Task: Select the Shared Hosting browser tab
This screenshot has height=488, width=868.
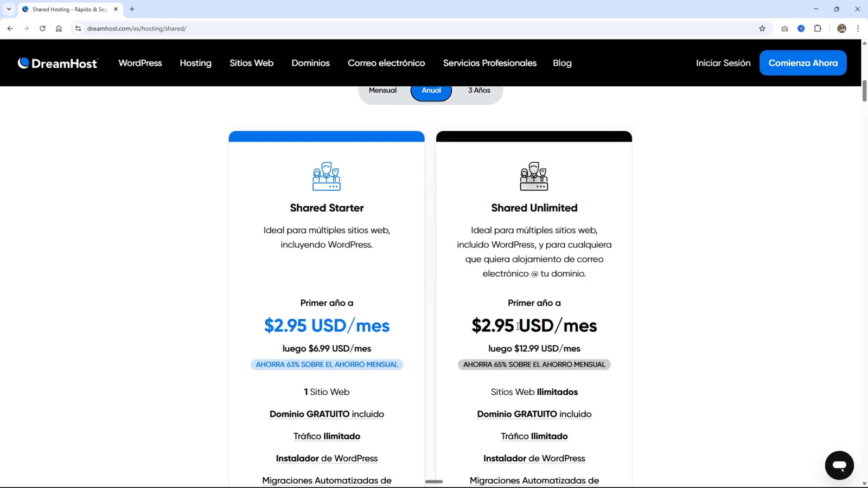Action: point(69,9)
